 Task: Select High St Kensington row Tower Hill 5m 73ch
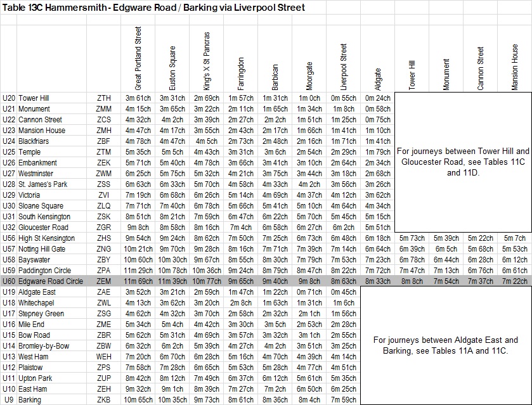coord(412,238)
